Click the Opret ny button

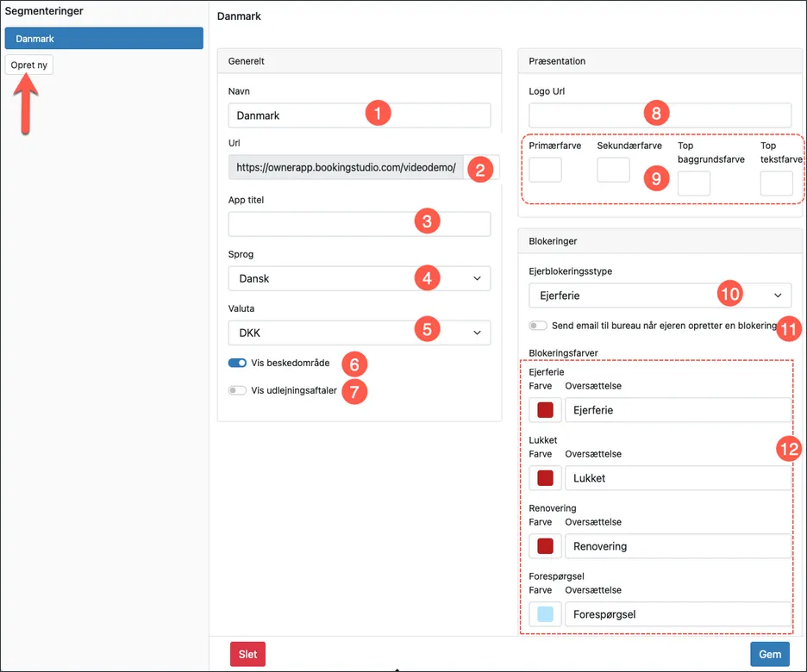coord(29,65)
